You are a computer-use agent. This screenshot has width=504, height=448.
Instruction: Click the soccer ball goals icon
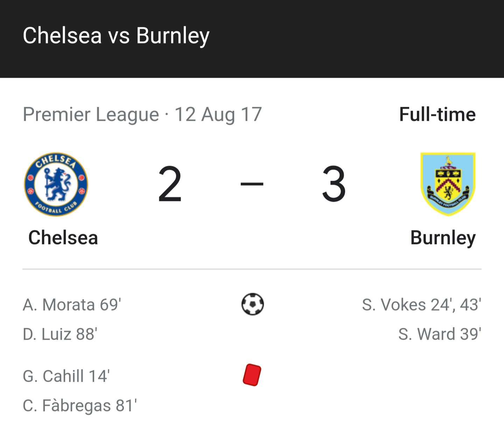click(x=252, y=304)
